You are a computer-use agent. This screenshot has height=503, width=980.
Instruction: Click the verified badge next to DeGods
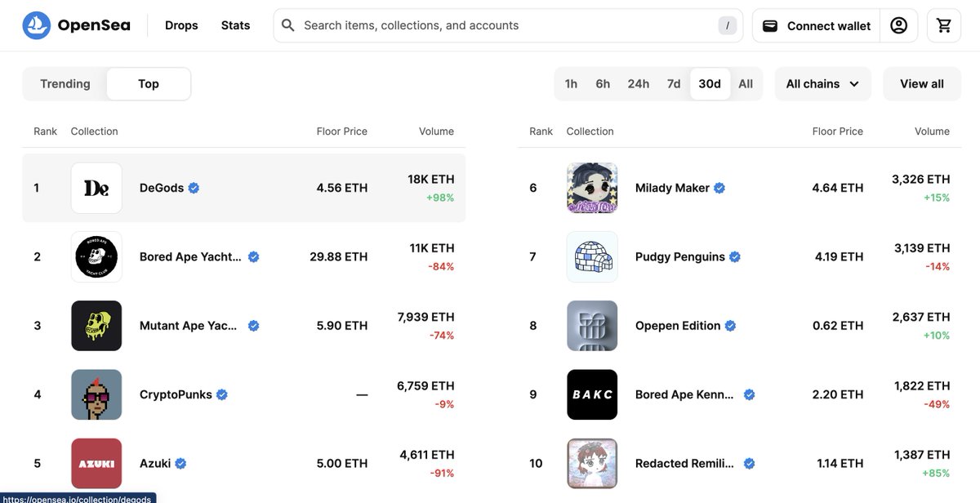coord(194,188)
